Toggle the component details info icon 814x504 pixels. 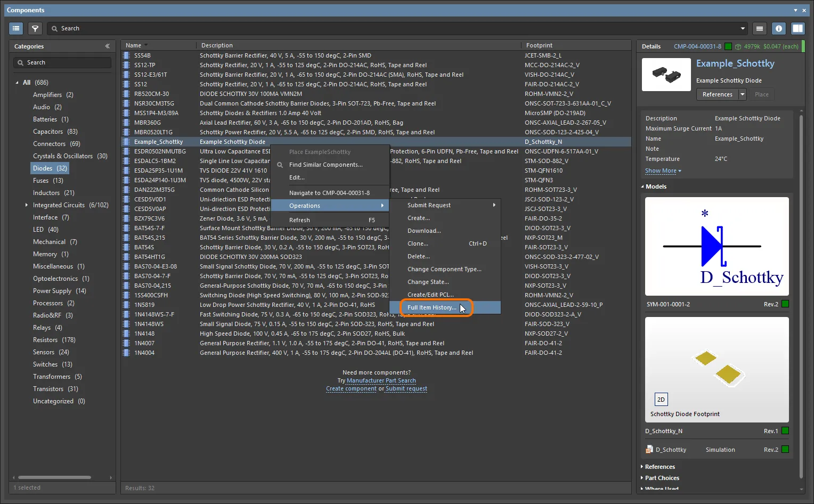point(779,28)
